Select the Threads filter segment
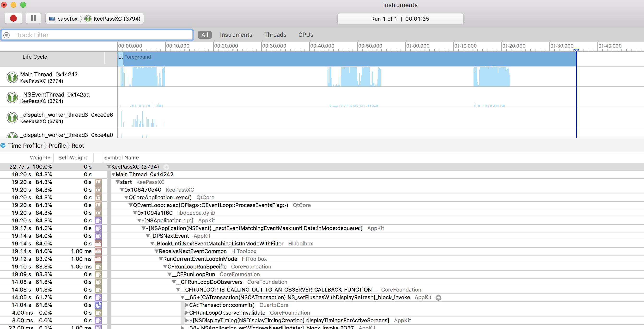 point(275,35)
